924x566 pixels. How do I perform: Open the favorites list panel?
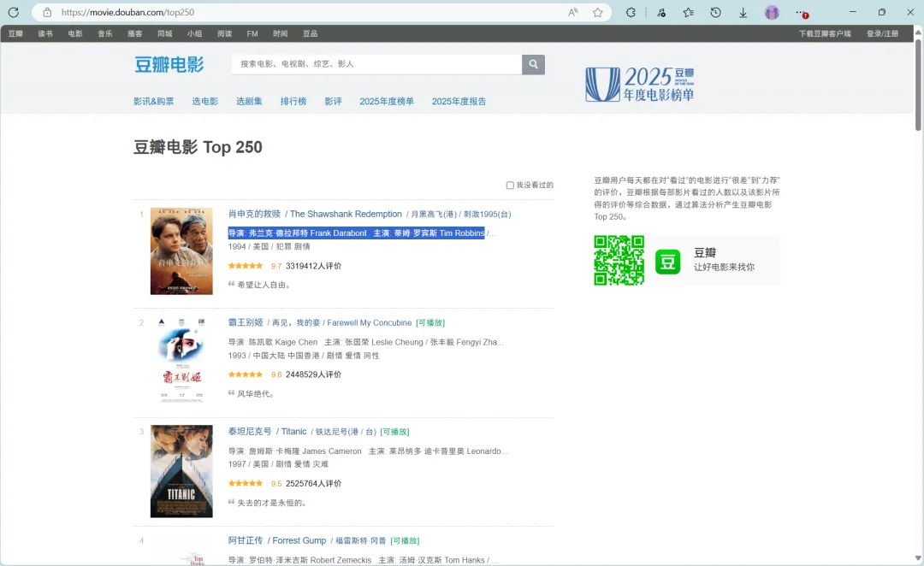[688, 12]
